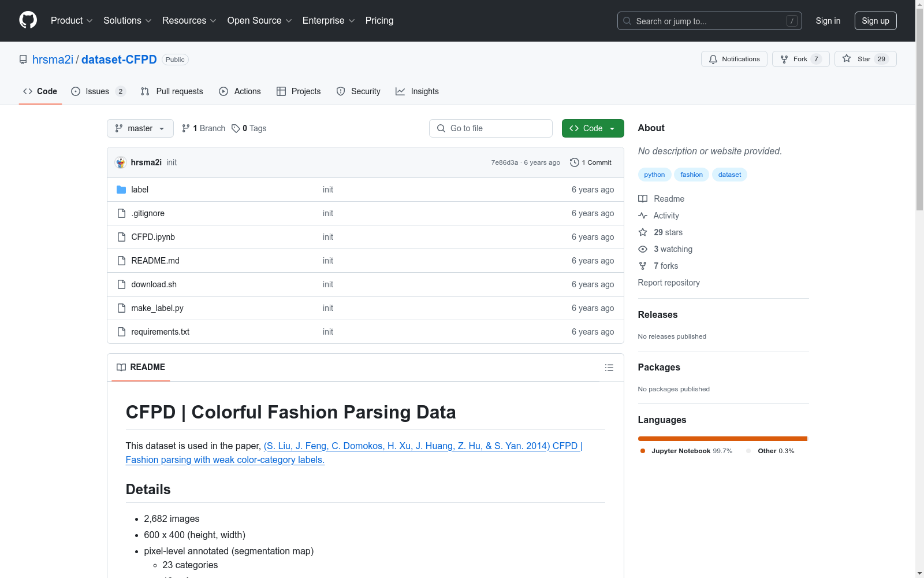Viewport: 924px width, 578px height.
Task: Open the master branch dropdown
Action: (x=140, y=128)
